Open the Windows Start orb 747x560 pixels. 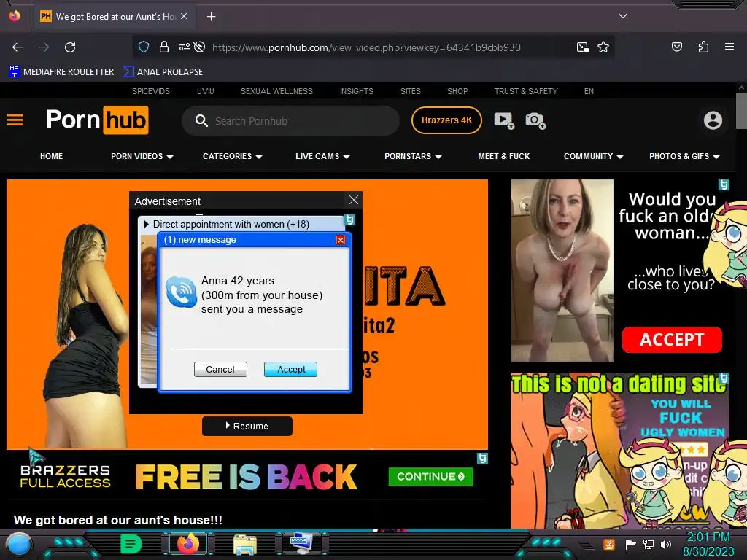[19, 544]
